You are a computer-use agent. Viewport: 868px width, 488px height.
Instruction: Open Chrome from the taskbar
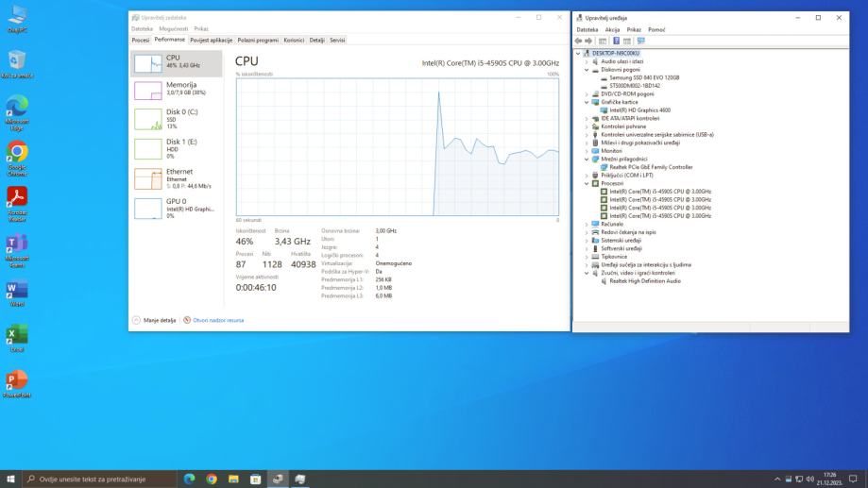tap(212, 480)
